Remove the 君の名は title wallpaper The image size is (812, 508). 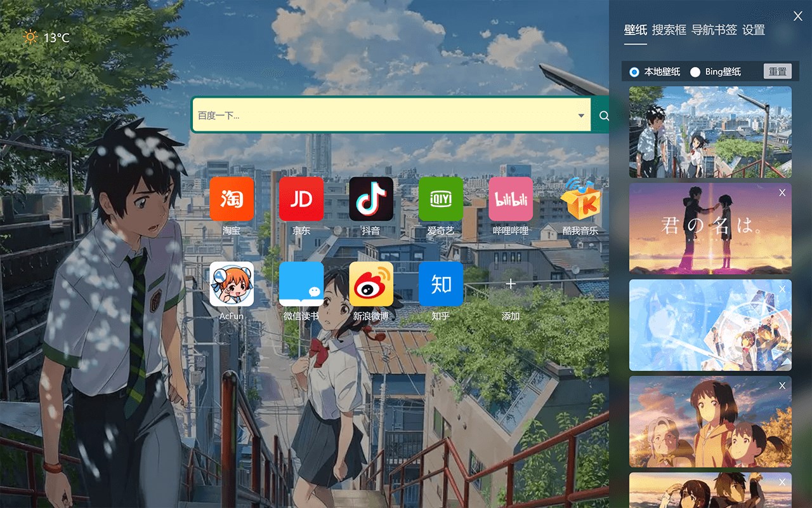pos(782,192)
